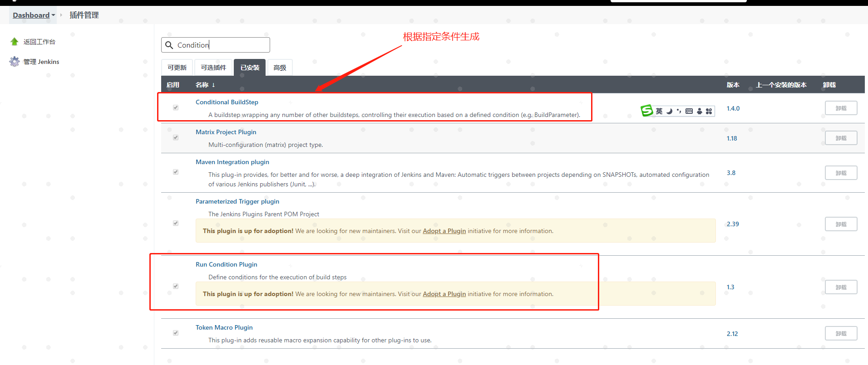Open the 管理 Jenkins sidebar link
Image resolution: width=868 pixels, height=365 pixels.
coord(41,62)
